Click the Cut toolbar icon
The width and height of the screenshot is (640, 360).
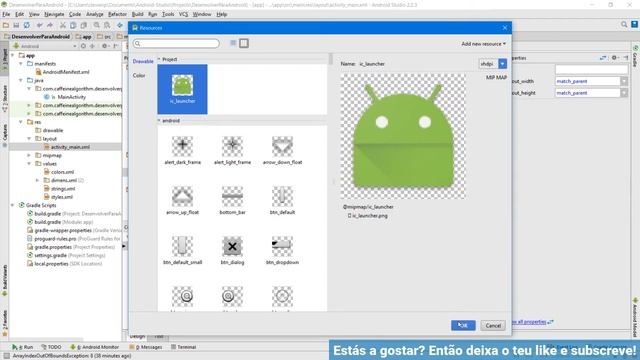click(x=62, y=25)
